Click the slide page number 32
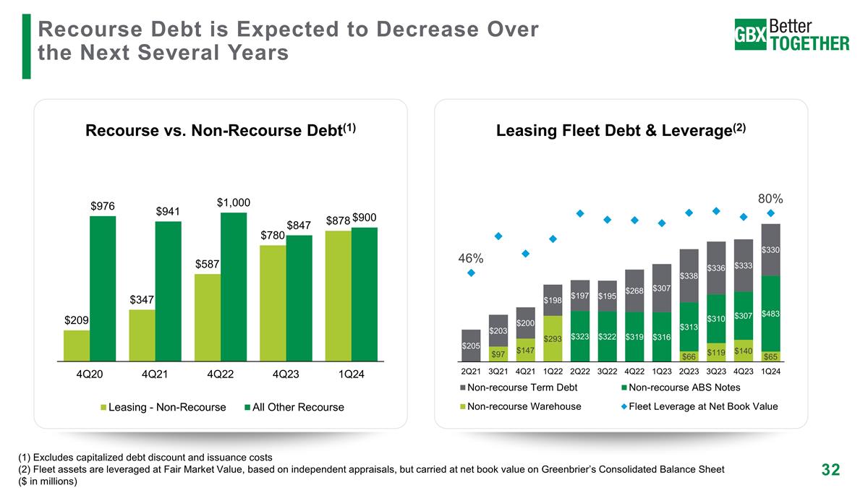This screenshot has height=488, width=868. click(830, 470)
